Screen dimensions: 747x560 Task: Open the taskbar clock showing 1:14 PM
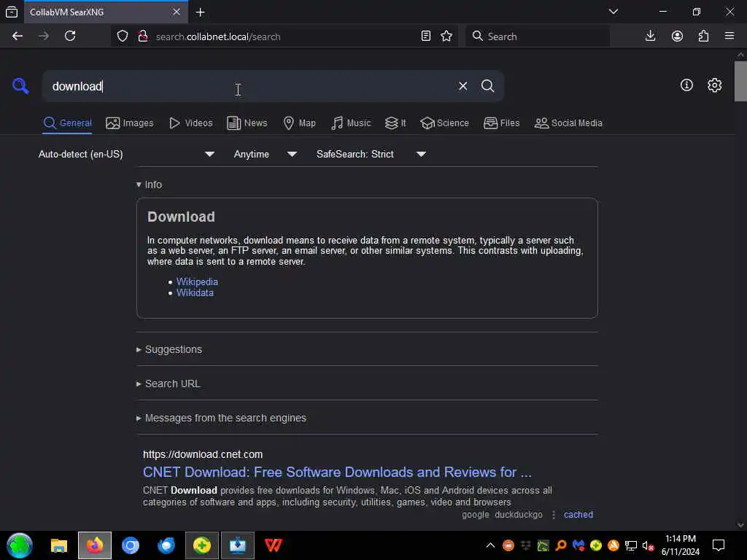(x=681, y=545)
